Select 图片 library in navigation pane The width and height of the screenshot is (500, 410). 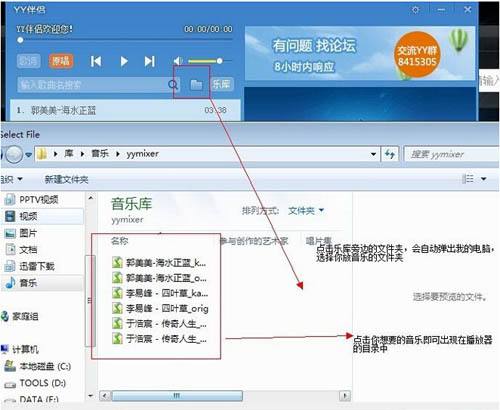tap(28, 233)
